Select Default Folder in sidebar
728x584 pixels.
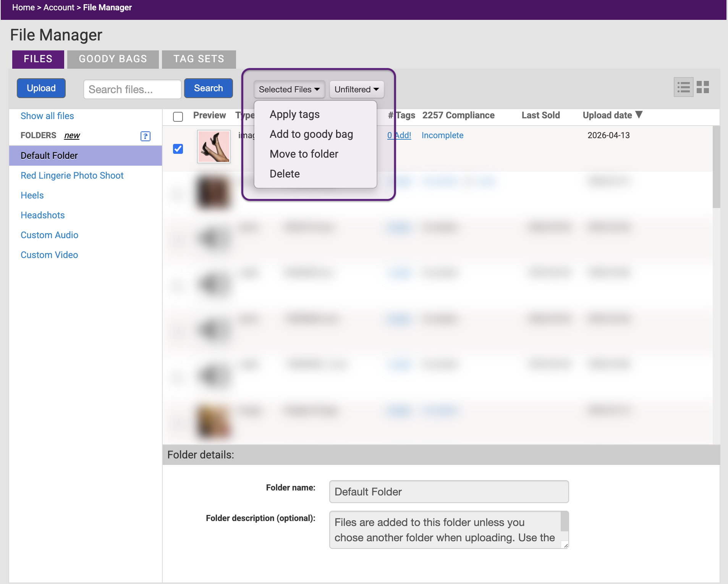(86, 156)
